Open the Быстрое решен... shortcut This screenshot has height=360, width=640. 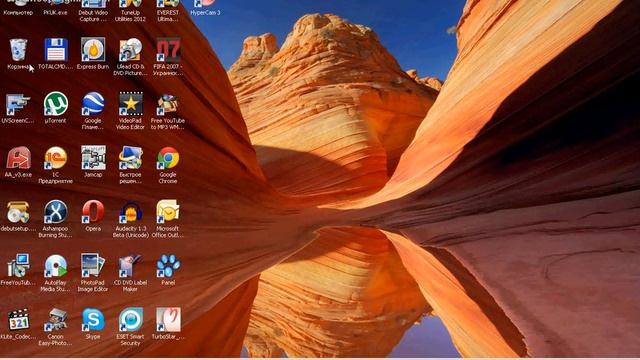click(x=130, y=158)
